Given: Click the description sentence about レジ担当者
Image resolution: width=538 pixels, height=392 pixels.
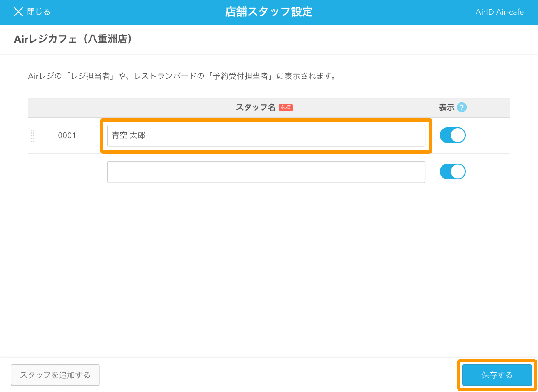Looking at the screenshot, I should pos(182,76).
